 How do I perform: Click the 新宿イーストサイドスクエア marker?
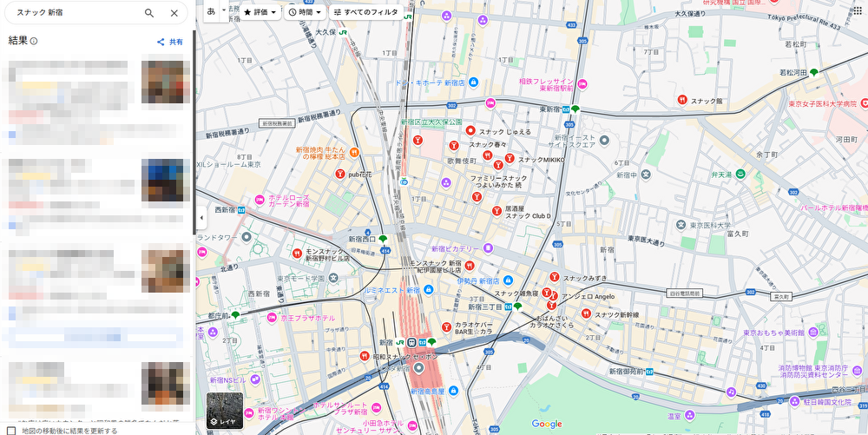pos(604,141)
